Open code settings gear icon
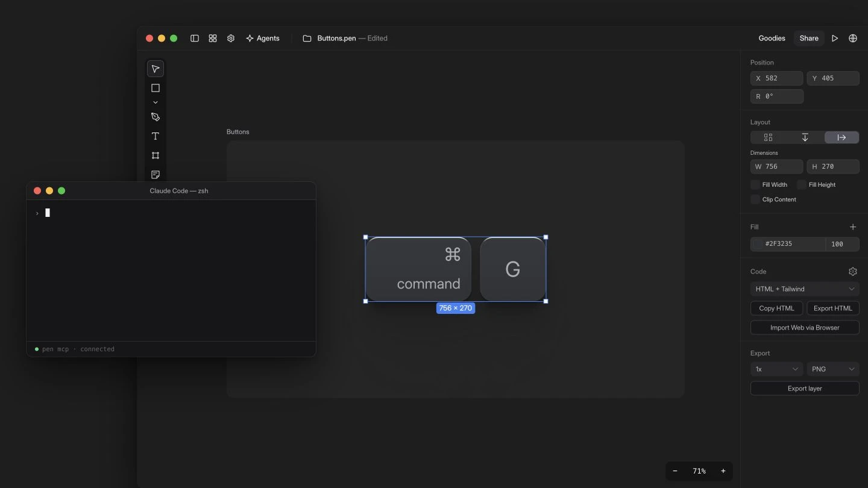This screenshot has width=868, height=488. pos(853,272)
